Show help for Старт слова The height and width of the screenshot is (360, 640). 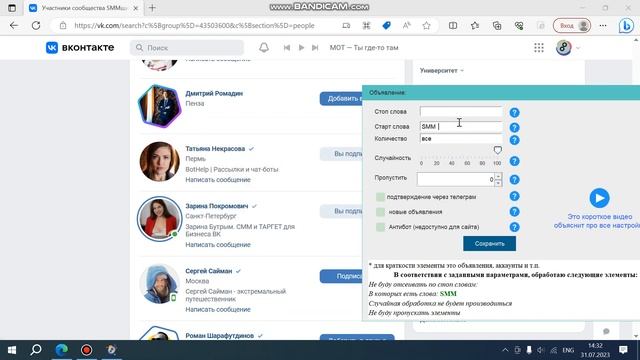pos(514,127)
